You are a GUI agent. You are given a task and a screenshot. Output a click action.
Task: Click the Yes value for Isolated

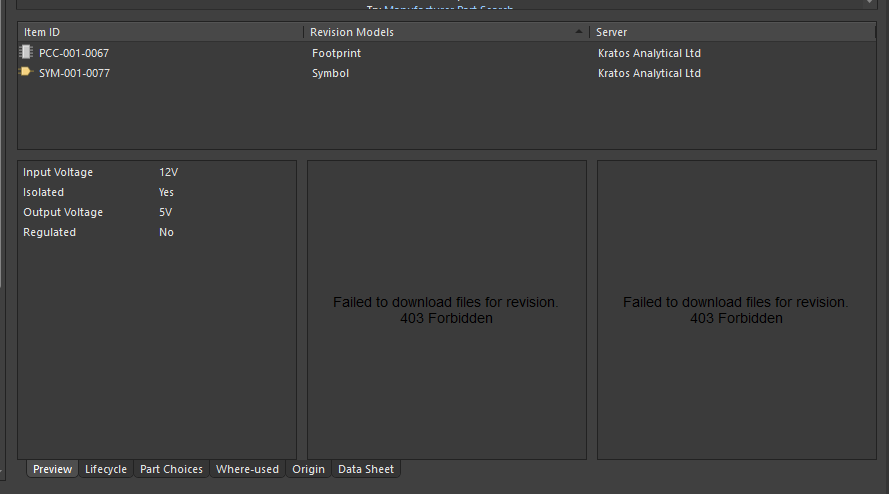166,192
